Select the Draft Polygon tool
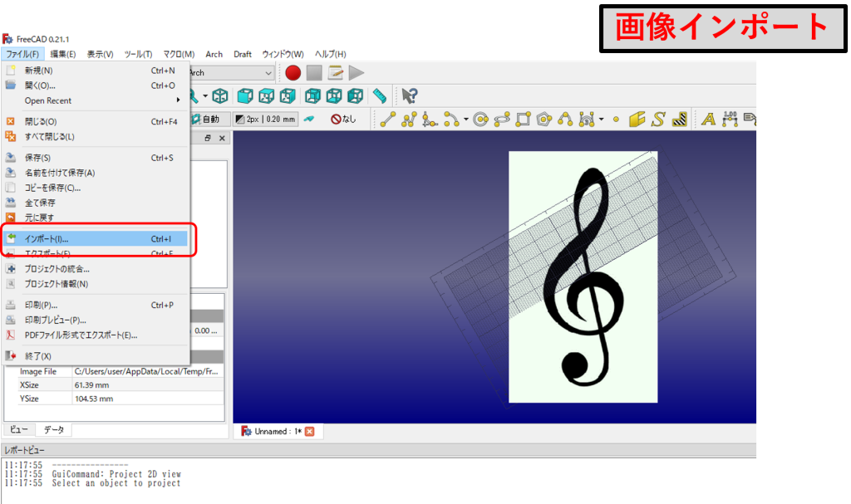Image resolution: width=851 pixels, height=504 pixels. tap(544, 120)
